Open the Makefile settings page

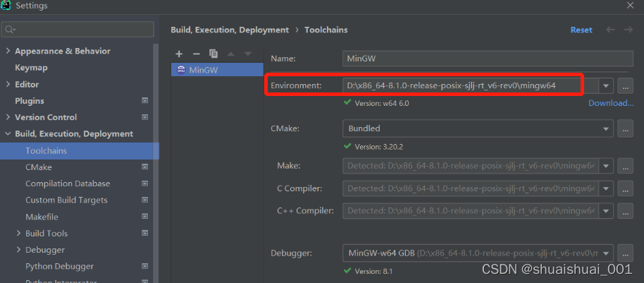coord(42,217)
